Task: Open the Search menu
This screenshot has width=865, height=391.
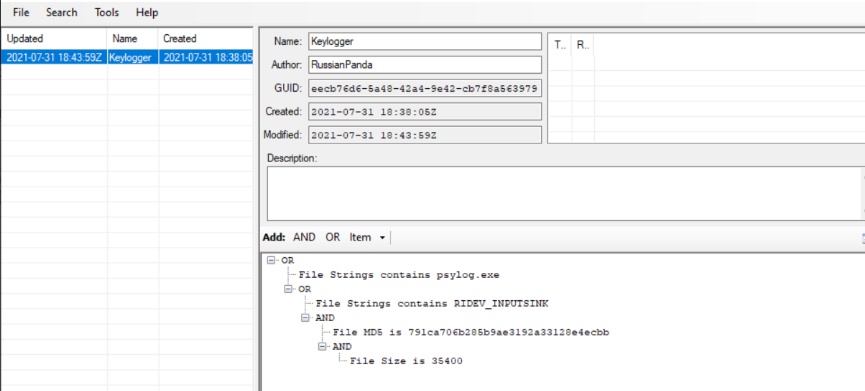Action: point(62,12)
